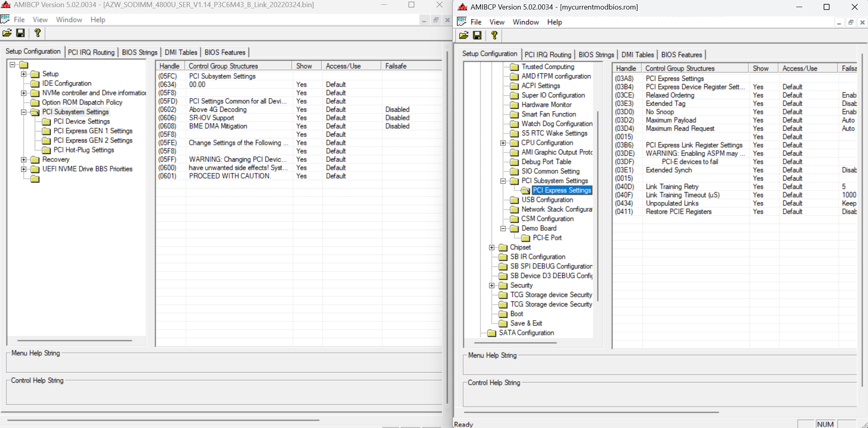Screen dimensions: 868x428
Task: Click the folder icon of Save & Exit
Action: (503, 323)
